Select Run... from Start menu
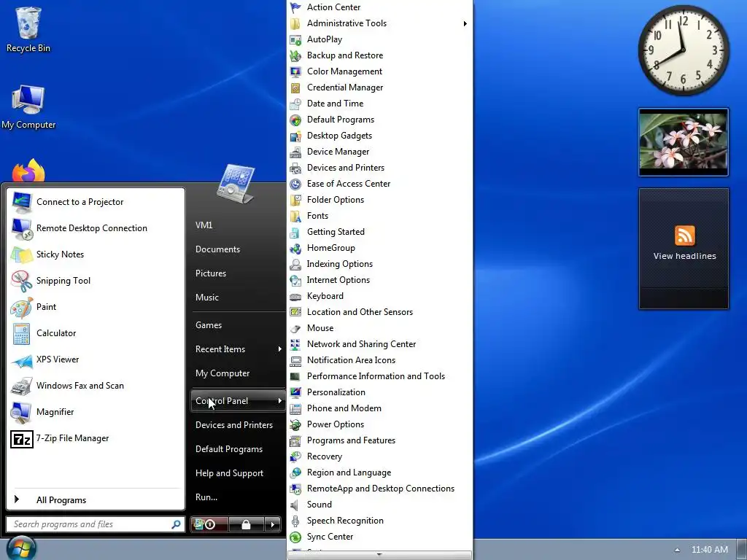The width and height of the screenshot is (747, 560). coord(206,497)
